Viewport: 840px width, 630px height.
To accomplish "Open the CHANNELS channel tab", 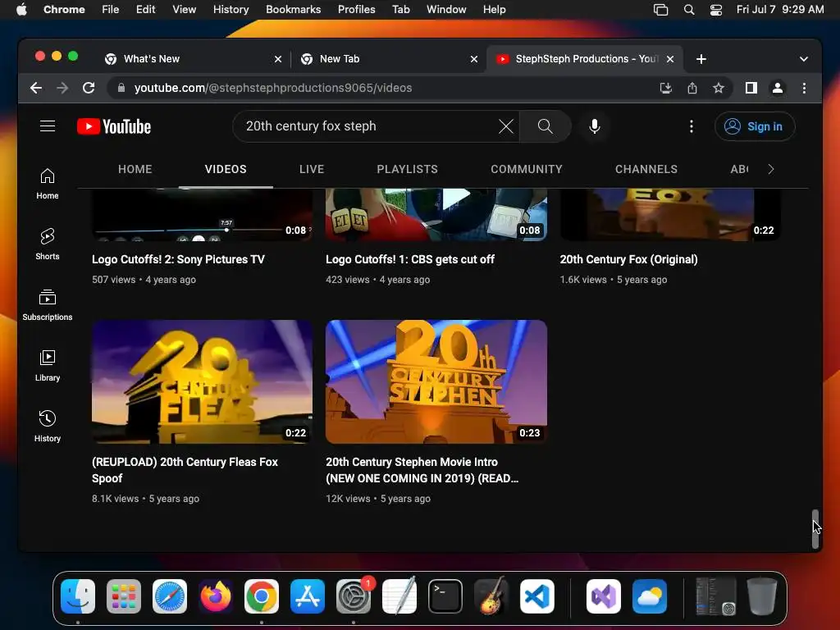I will click(x=646, y=169).
